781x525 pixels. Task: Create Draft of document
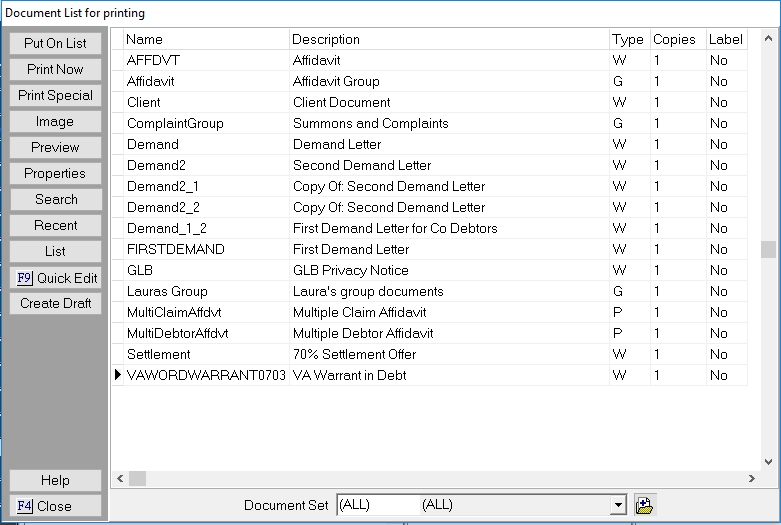[56, 303]
